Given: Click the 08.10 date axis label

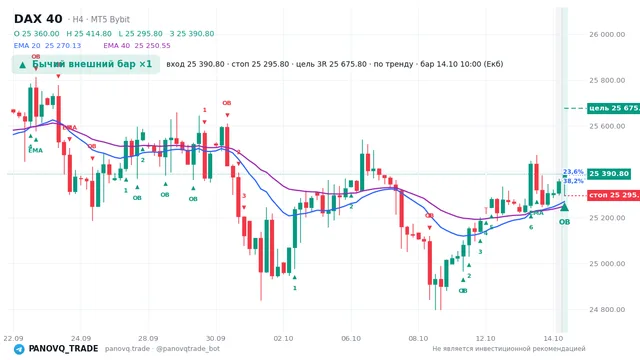Looking at the screenshot, I should [x=418, y=338].
